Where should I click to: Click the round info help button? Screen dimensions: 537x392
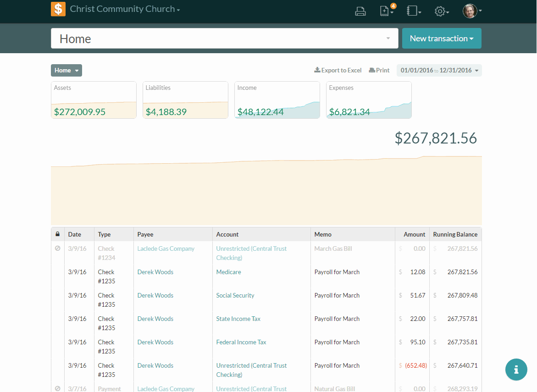pyautogui.click(x=516, y=369)
